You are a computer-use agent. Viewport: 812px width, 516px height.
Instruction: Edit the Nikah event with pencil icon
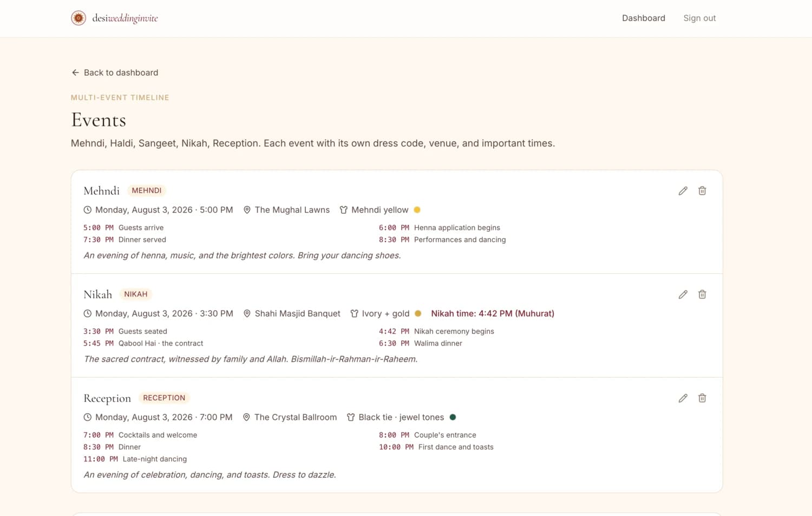tap(683, 295)
